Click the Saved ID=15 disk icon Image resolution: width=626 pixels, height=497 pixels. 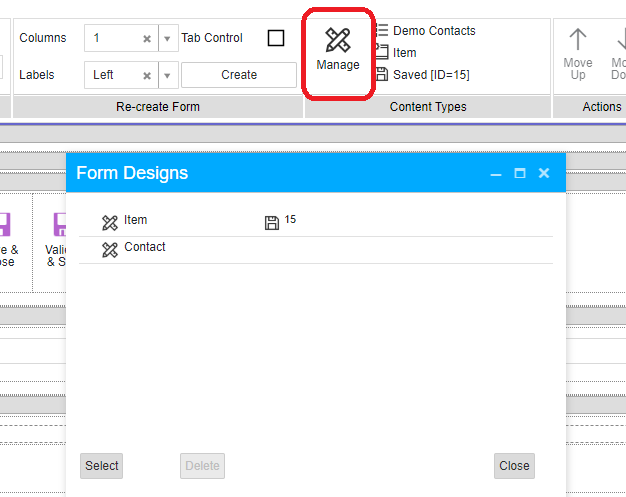click(381, 75)
